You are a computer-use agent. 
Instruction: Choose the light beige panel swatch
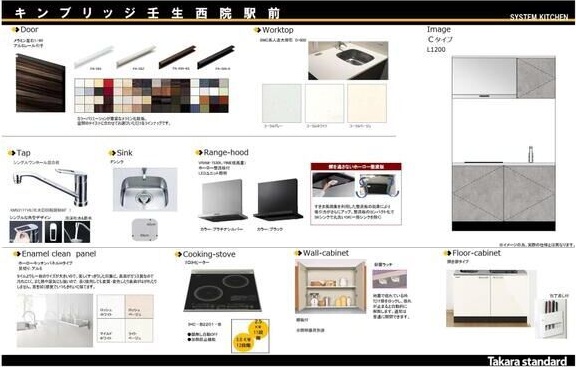click(x=139, y=330)
